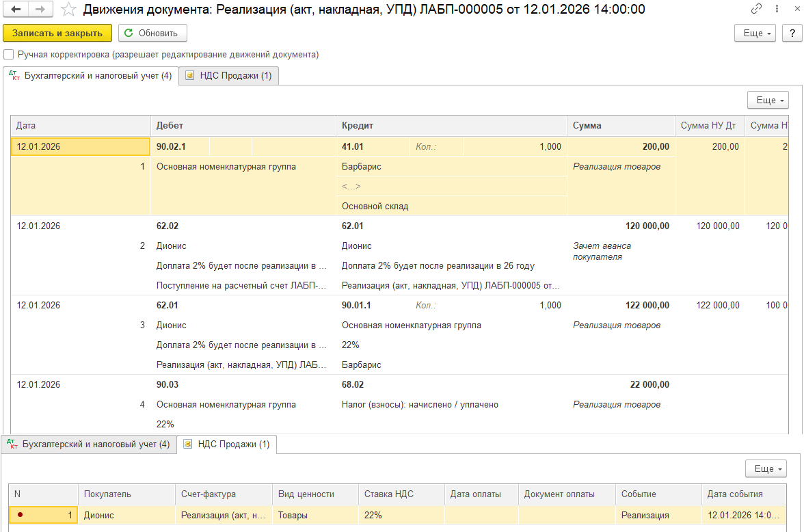Screen dimensions: 804x532
Task: Add document to favorites with star icon
Action: [68, 10]
